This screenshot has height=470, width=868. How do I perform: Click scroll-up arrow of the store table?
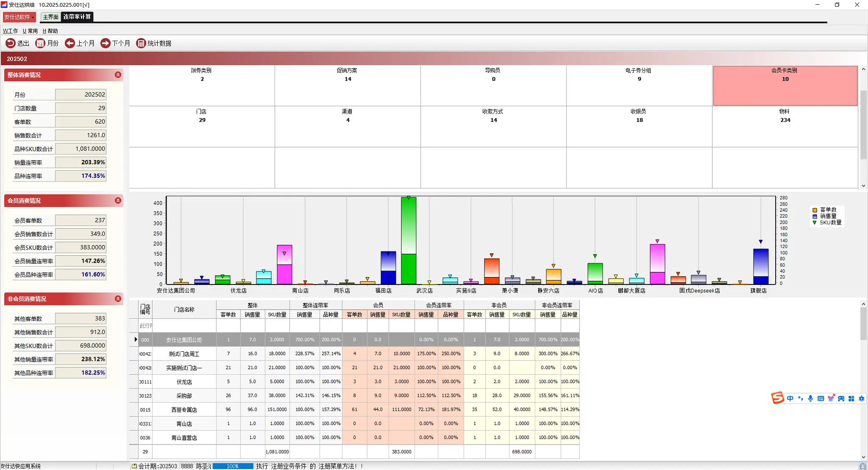tap(863, 304)
